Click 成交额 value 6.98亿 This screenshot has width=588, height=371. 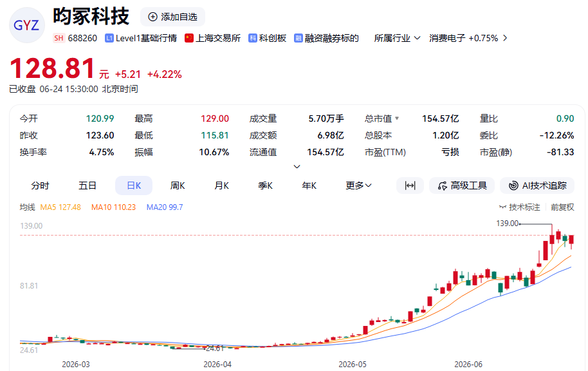[331, 135]
